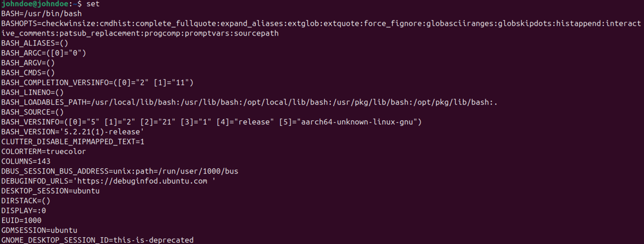Click the COLUMNS=143 line

point(26,161)
